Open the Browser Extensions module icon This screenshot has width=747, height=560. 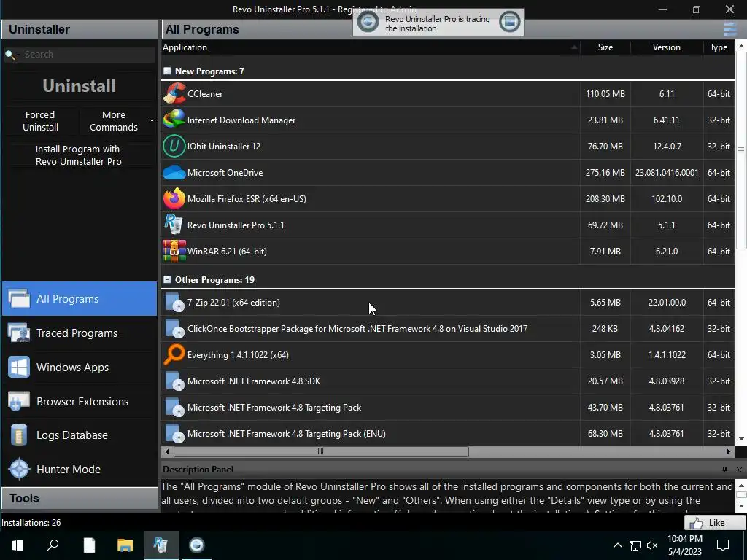point(19,402)
